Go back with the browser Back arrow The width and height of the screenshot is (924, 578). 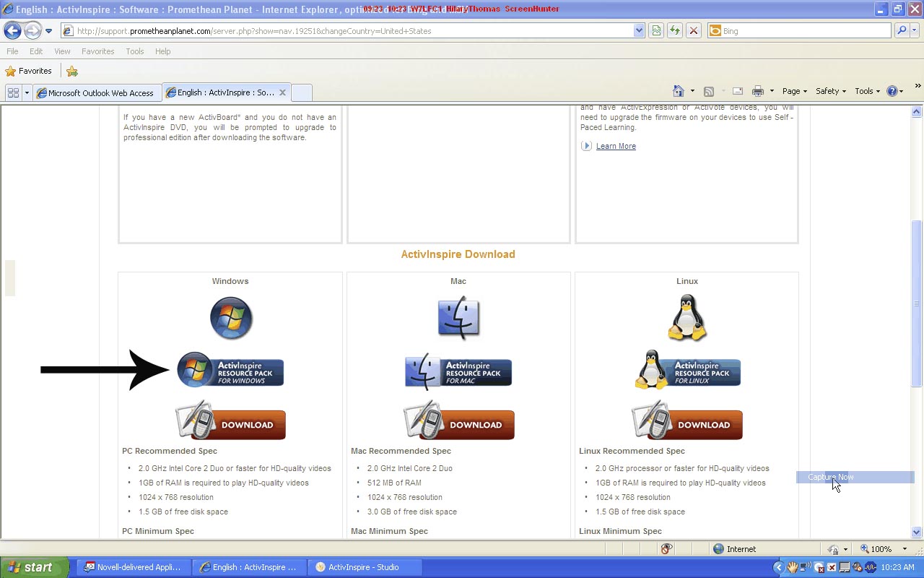tap(12, 31)
